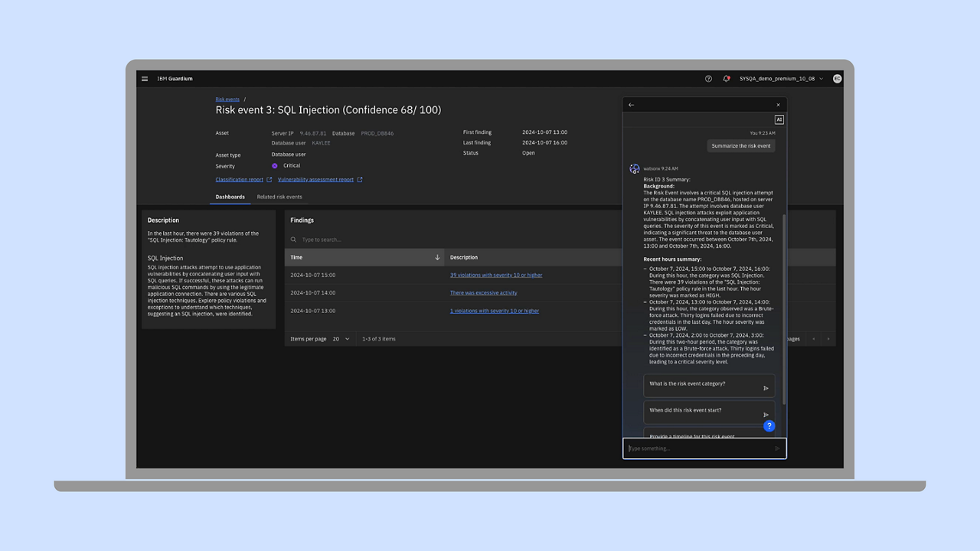The image size is (980, 551).
Task: Open the Classification report link
Action: [240, 180]
